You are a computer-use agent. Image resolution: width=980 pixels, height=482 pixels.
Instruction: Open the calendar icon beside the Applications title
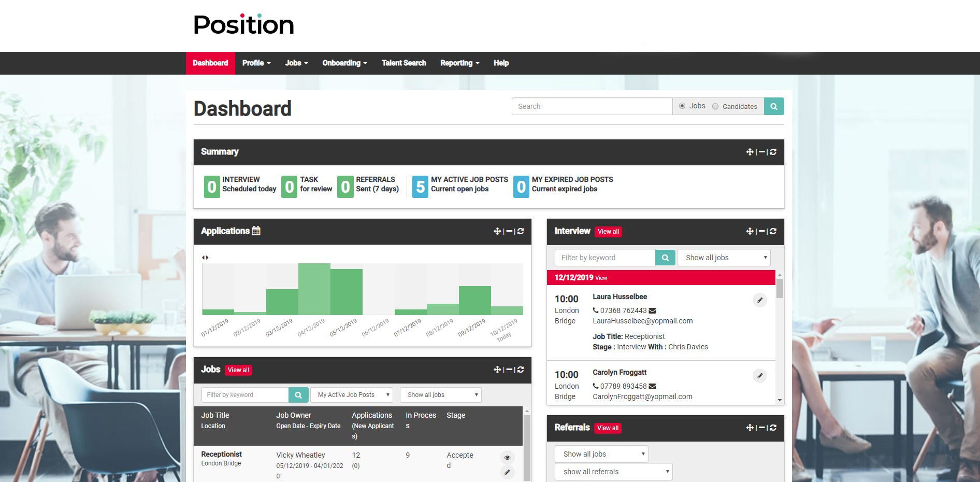tap(256, 230)
